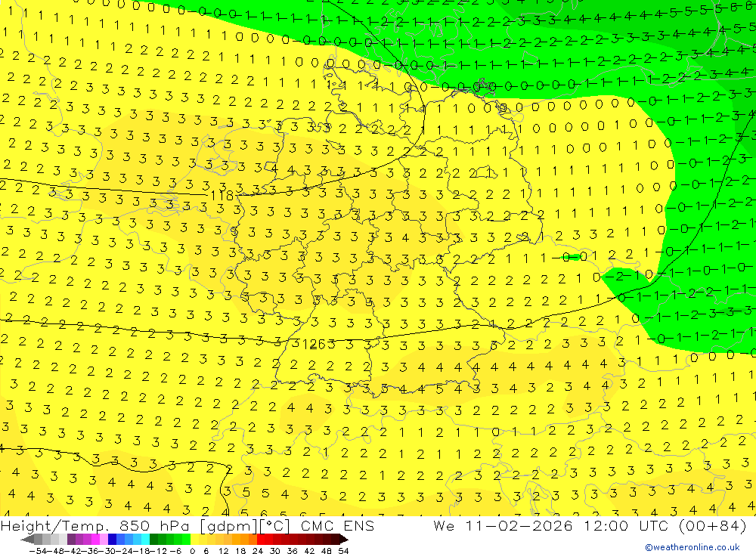Click the dark right arrow of color scale
This screenshot has width=756, height=554.
click(x=344, y=539)
